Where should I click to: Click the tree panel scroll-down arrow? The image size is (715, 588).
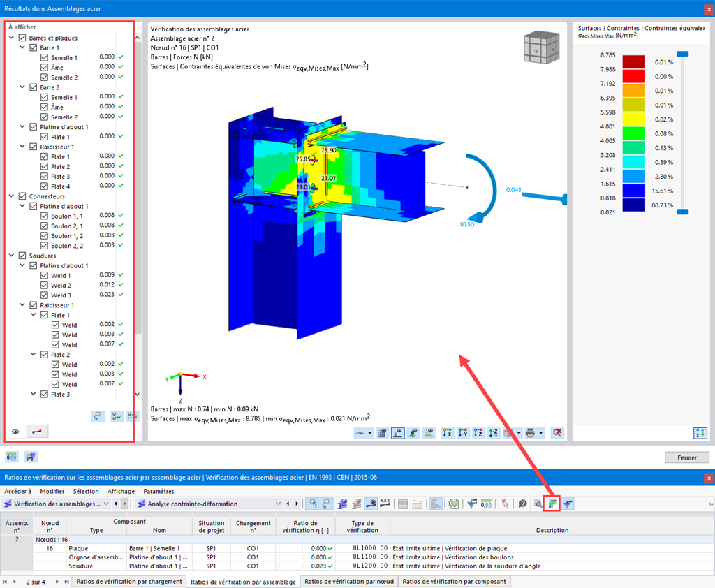click(x=138, y=394)
